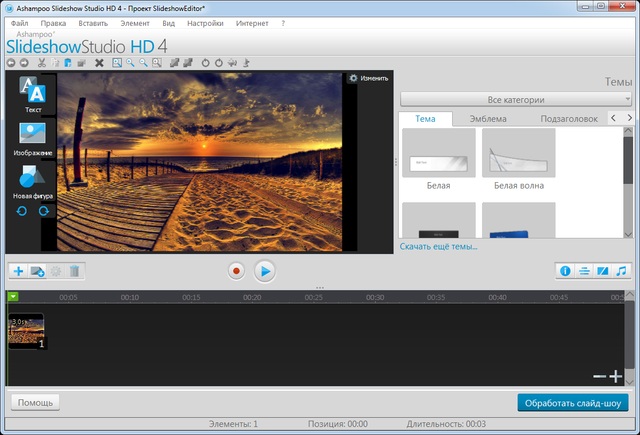This screenshot has width=640, height=435.
Task: Switch to the Эмблема tab
Action: pyautogui.click(x=488, y=119)
